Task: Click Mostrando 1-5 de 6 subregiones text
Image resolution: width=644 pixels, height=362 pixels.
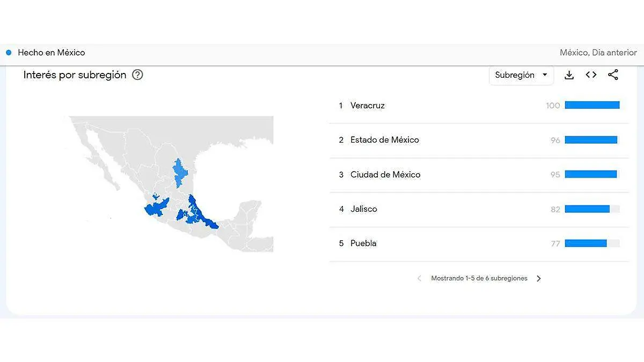Action: [x=479, y=278]
